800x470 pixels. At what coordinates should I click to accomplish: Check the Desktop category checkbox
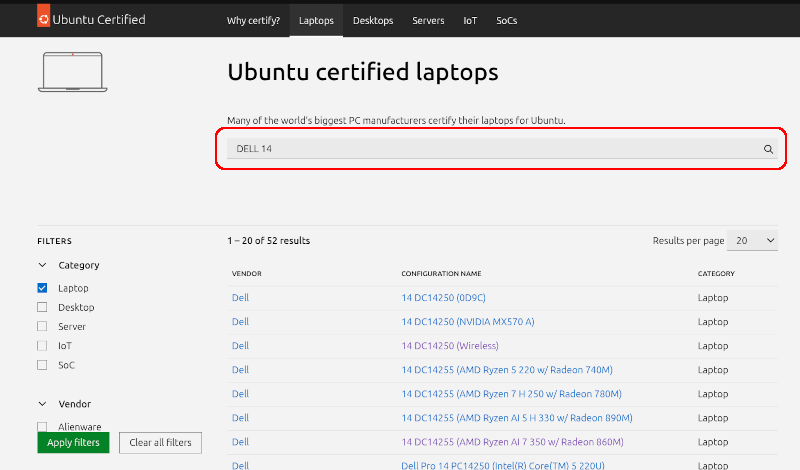42,307
